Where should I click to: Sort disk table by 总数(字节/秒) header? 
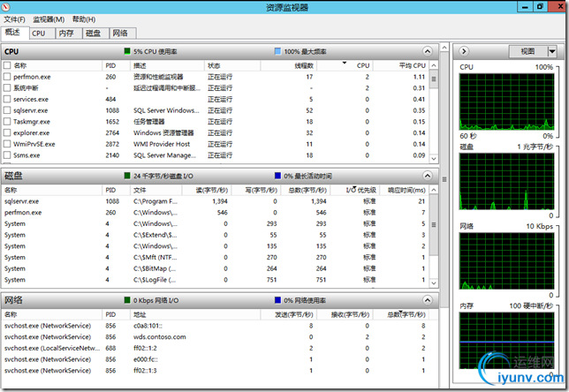[304, 190]
